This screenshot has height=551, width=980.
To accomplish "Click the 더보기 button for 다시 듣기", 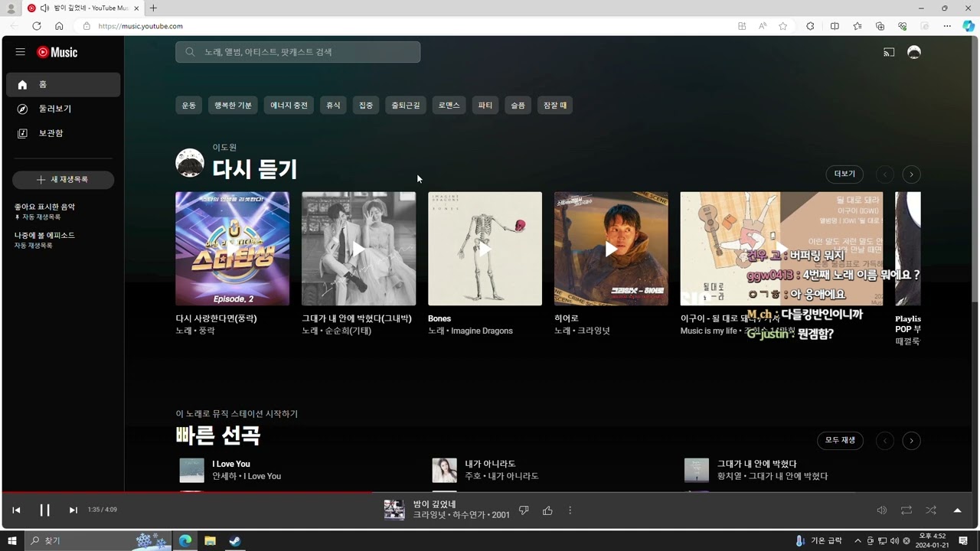I will pyautogui.click(x=844, y=174).
